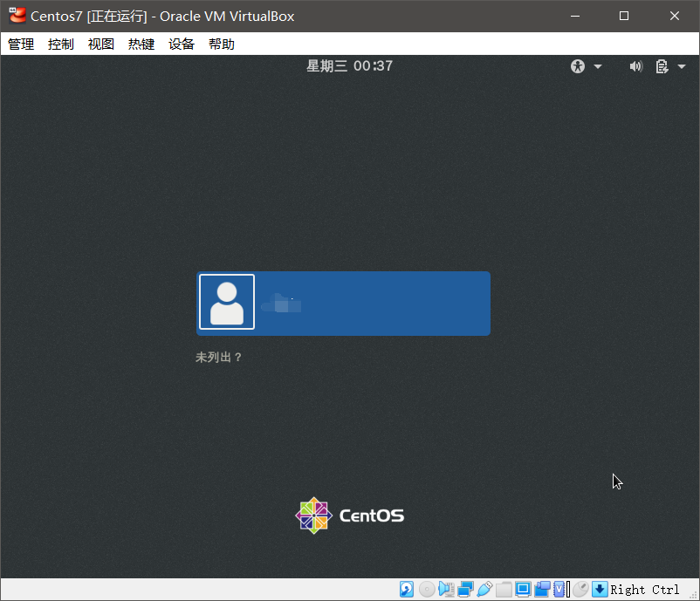Click the keyboard capture arrow icon
Viewport: 700px width, 601px height.
coord(600,590)
